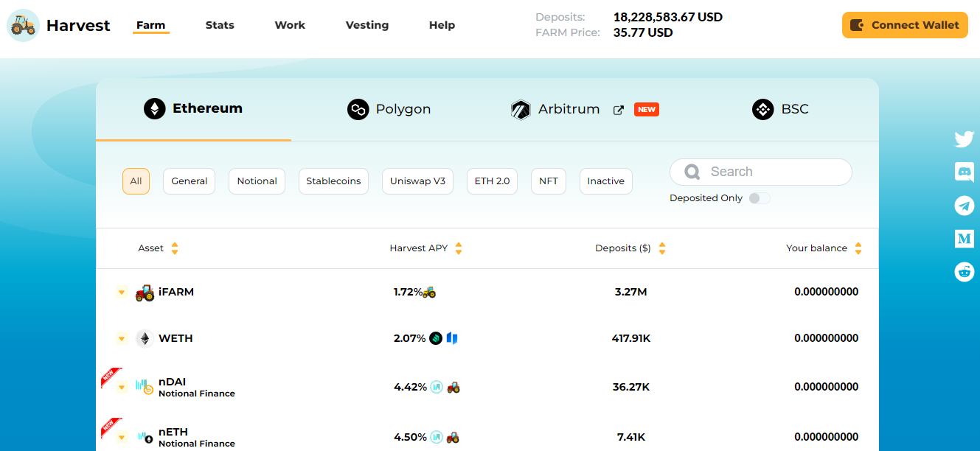
Task: Expand the WETH vault row
Action: click(122, 339)
